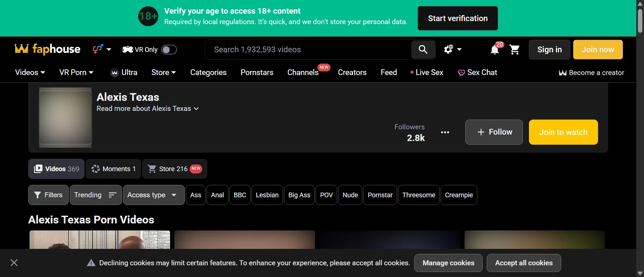The image size is (644, 277).
Task: Click the 18+ badge icon
Action: 148,16
